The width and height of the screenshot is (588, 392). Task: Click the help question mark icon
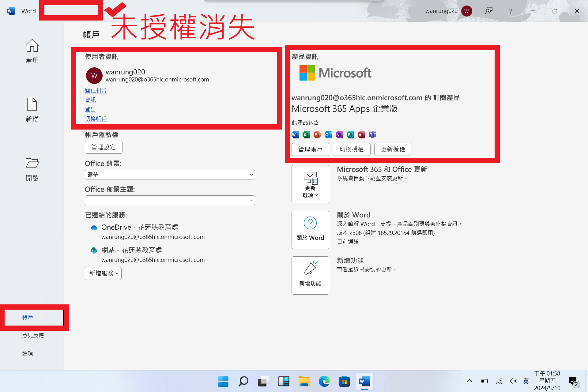[x=511, y=11]
